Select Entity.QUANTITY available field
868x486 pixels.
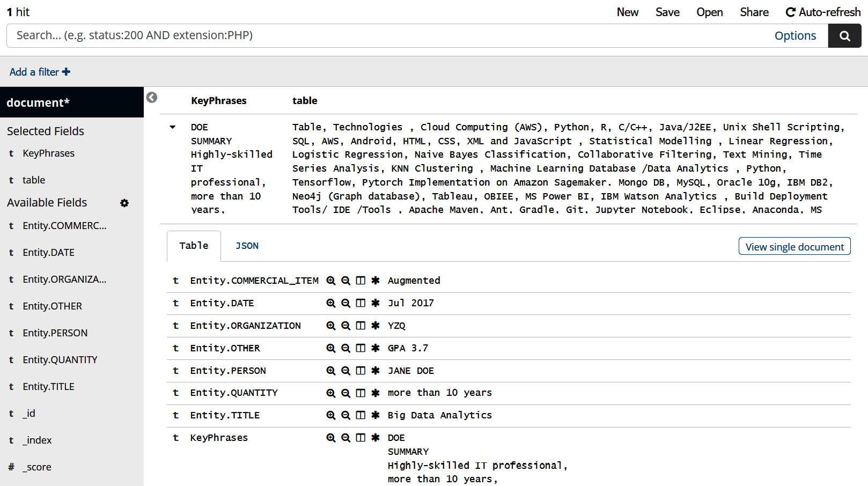tap(60, 360)
